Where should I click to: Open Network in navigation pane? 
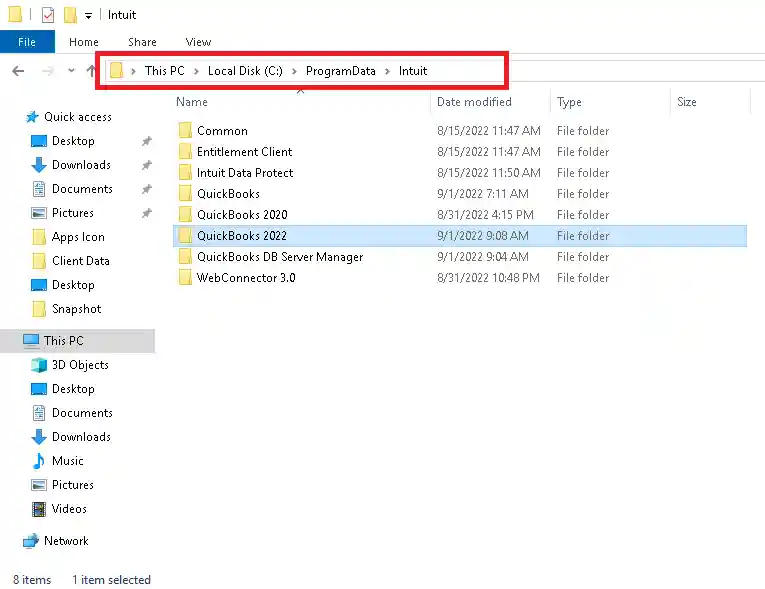pos(66,541)
